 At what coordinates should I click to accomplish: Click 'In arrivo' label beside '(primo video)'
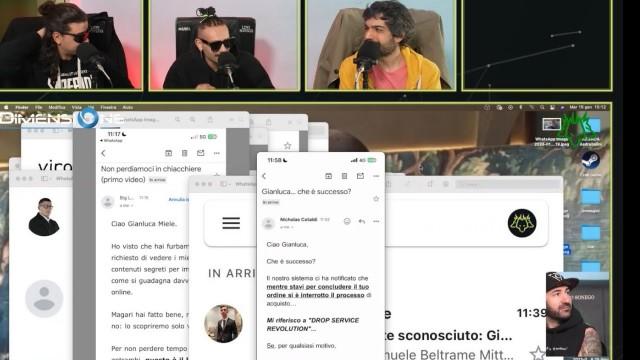point(157,180)
